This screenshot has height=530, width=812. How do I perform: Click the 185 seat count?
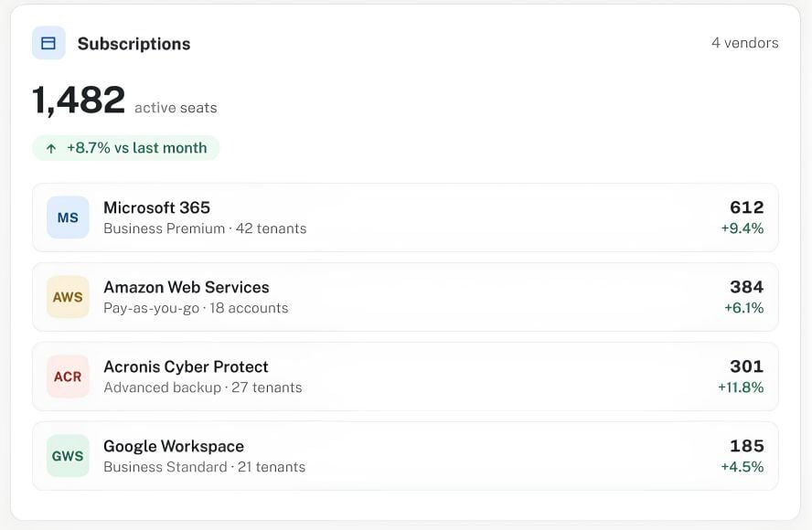[x=747, y=446]
